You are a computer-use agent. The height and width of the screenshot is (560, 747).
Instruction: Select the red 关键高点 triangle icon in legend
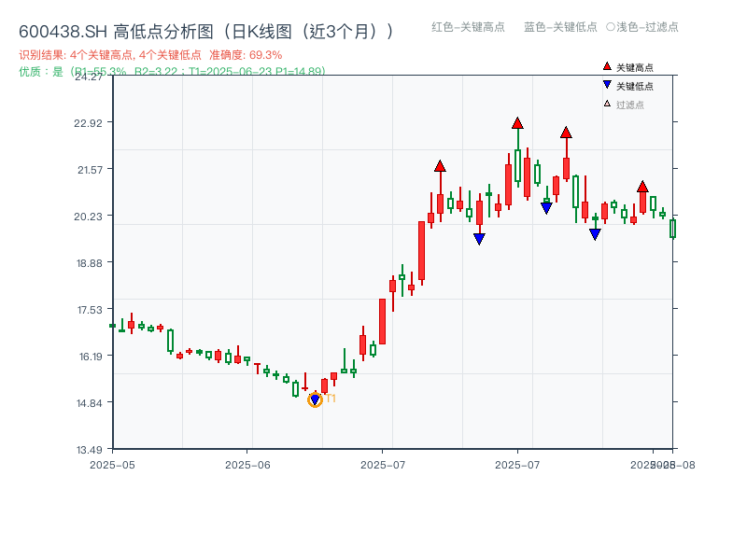click(x=607, y=66)
